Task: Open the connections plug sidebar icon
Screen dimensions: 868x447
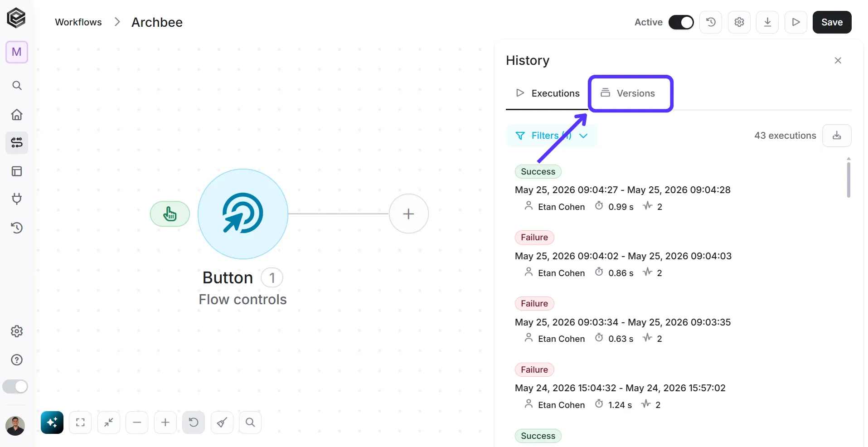Action: pyautogui.click(x=17, y=199)
